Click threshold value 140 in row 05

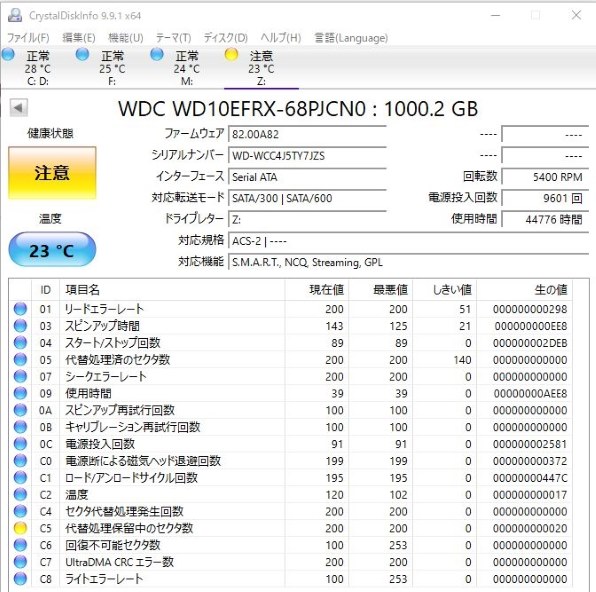click(x=462, y=360)
